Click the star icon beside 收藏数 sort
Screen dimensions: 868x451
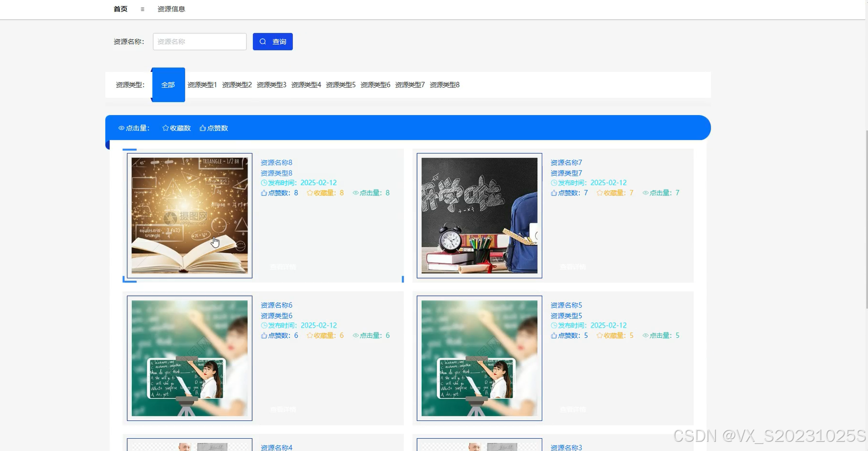coord(165,128)
